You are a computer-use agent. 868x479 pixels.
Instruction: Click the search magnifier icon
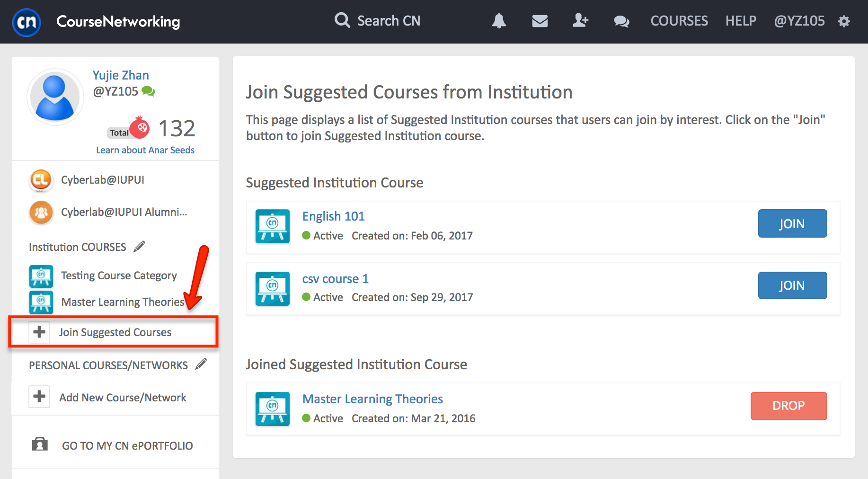[x=342, y=20]
